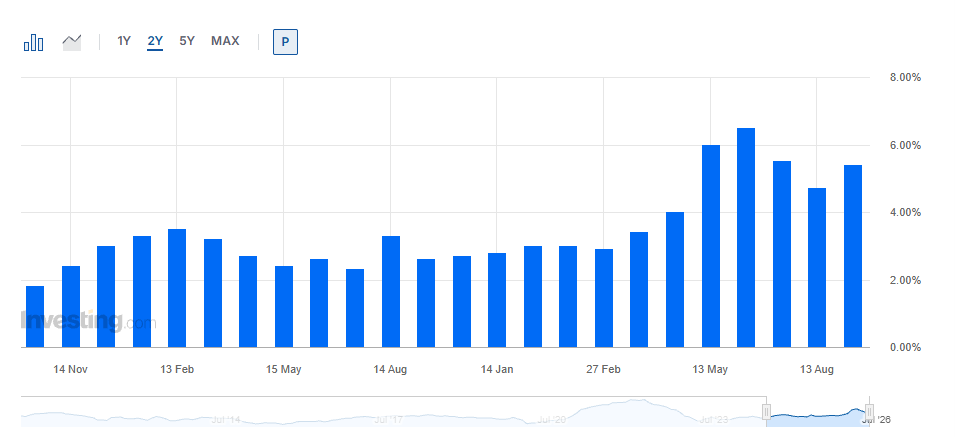Toggle the P button
The image size is (955, 437).
[285, 42]
